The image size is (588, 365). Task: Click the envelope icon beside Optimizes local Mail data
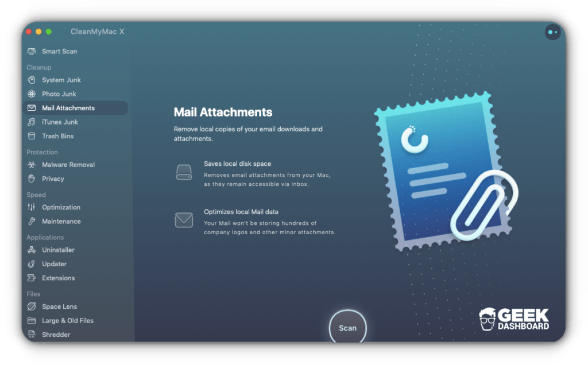tap(184, 220)
